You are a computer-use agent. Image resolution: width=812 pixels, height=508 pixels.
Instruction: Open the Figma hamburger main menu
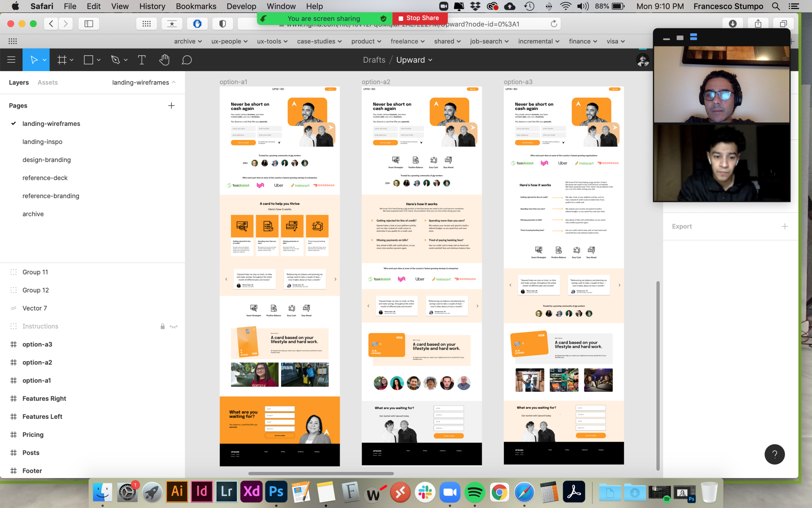[x=11, y=60]
